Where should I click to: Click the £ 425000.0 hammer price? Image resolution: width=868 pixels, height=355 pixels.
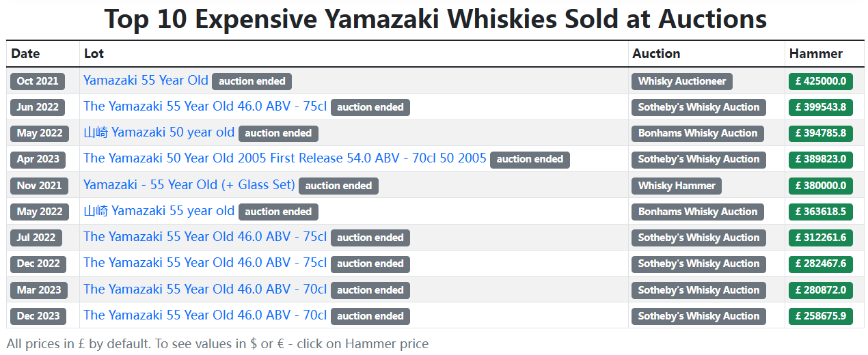point(820,81)
